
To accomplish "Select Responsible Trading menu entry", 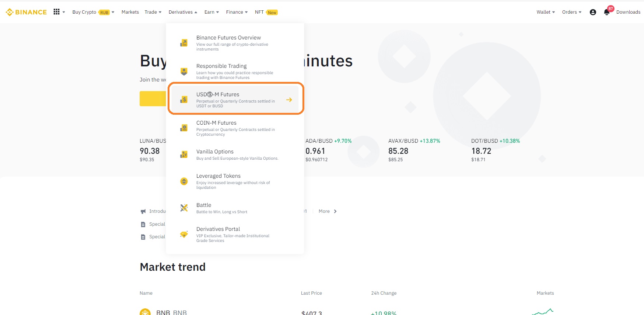I will (235, 72).
